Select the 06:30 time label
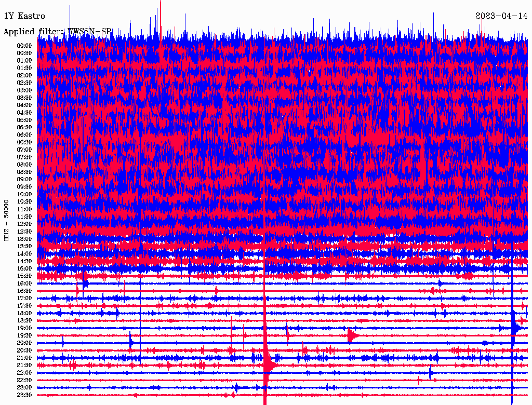 tap(24, 142)
